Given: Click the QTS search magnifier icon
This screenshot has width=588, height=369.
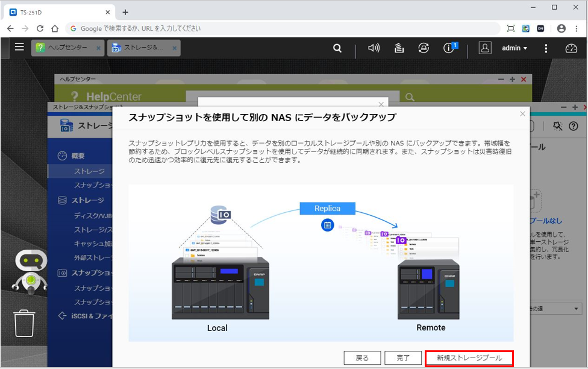Looking at the screenshot, I should point(337,48).
